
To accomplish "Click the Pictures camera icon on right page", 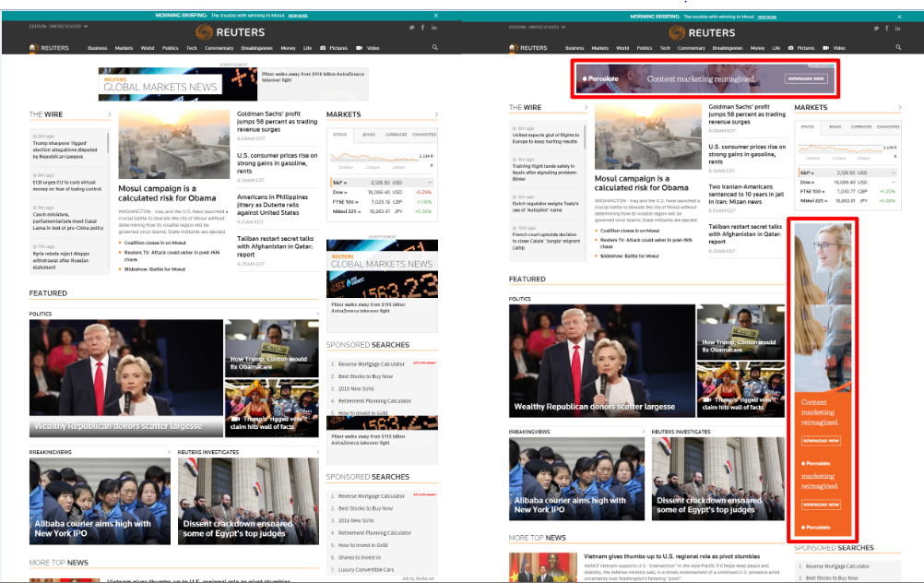I will coord(790,48).
